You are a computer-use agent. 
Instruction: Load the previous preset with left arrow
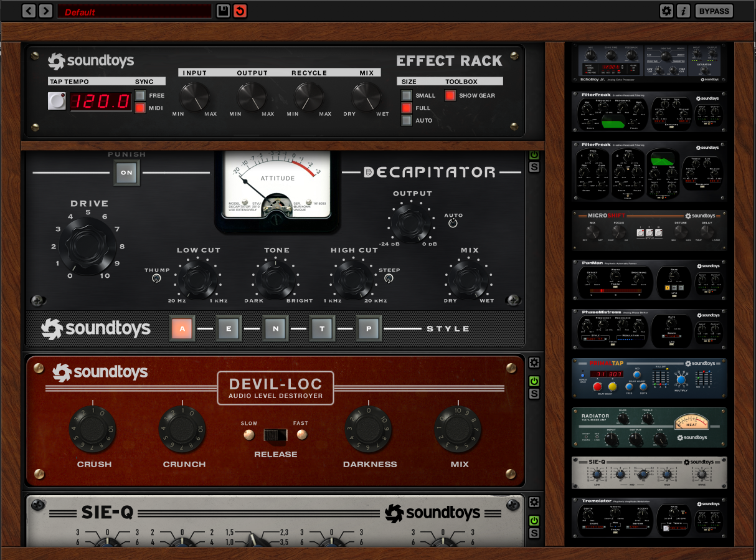pos(29,11)
